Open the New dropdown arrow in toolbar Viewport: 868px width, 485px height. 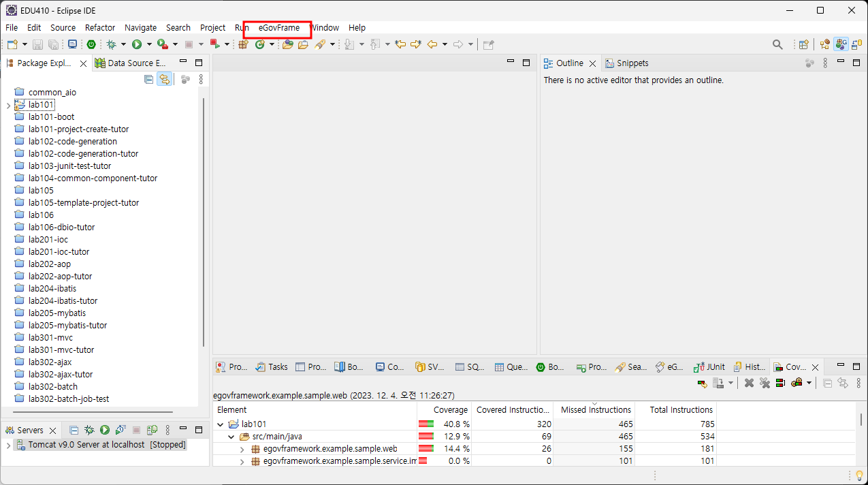(25, 44)
